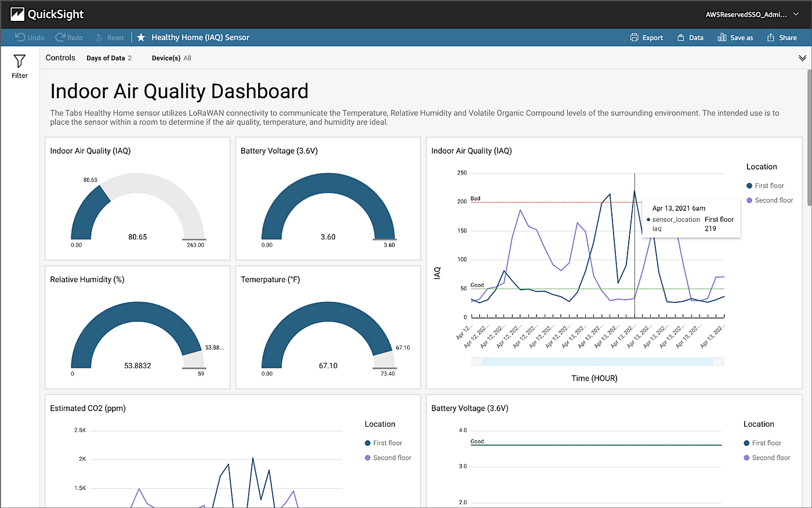
Task: Open the Device(s) All control
Action: click(x=171, y=58)
